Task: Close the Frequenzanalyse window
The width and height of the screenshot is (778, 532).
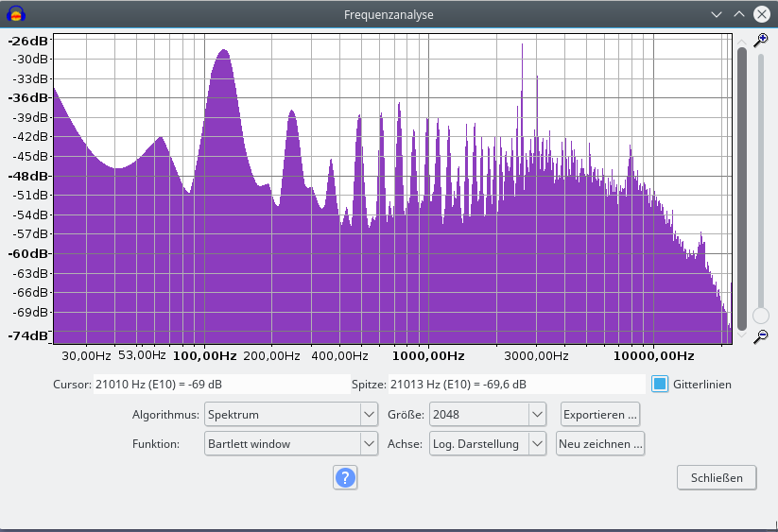Action: click(x=762, y=14)
